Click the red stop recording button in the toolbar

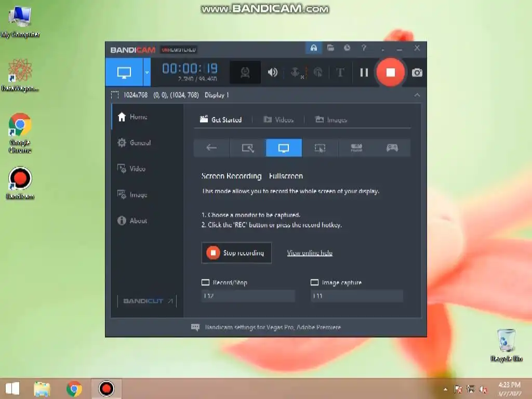(x=391, y=72)
